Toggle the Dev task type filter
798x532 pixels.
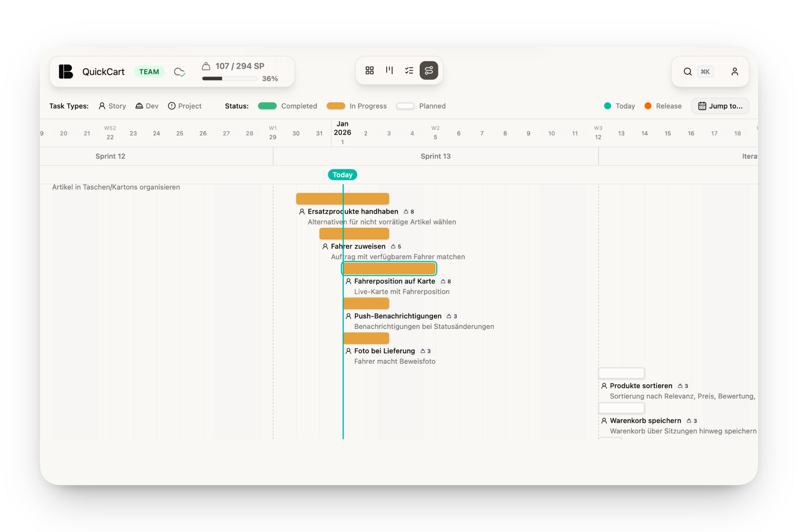click(147, 106)
